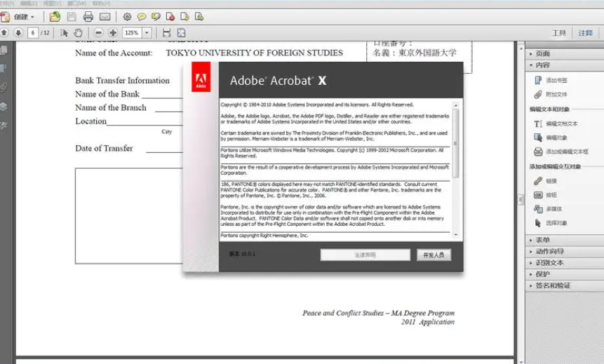Image resolution: width=604 pixels, height=364 pixels.
Task: Select the highlight text tool icon
Action: [156, 17]
